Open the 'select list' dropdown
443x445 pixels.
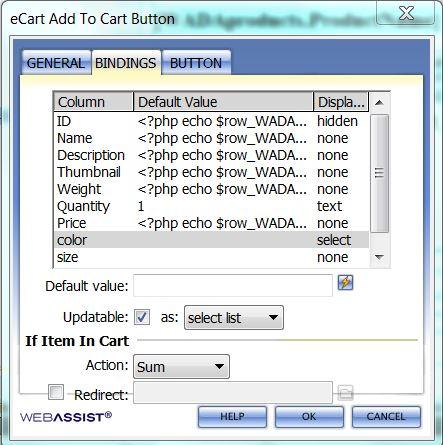234,318
